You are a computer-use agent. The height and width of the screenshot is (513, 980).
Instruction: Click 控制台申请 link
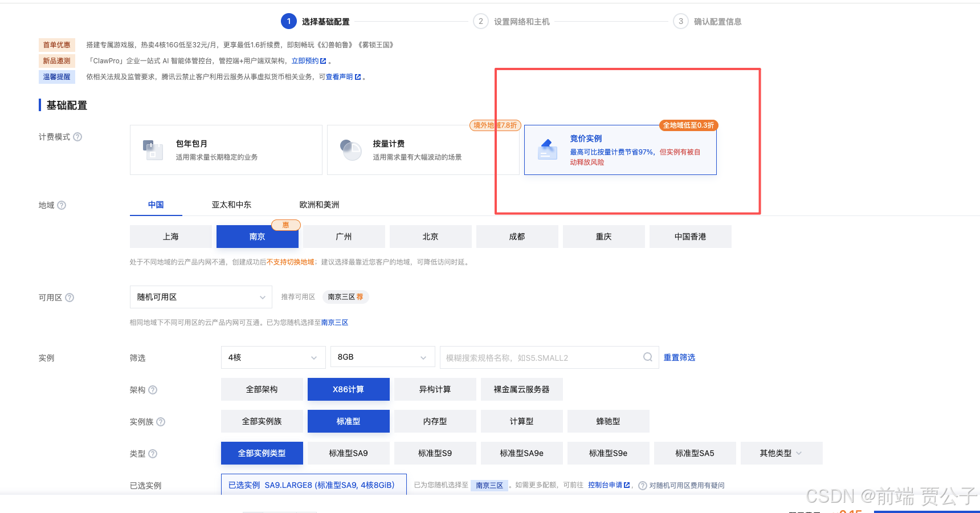click(605, 485)
